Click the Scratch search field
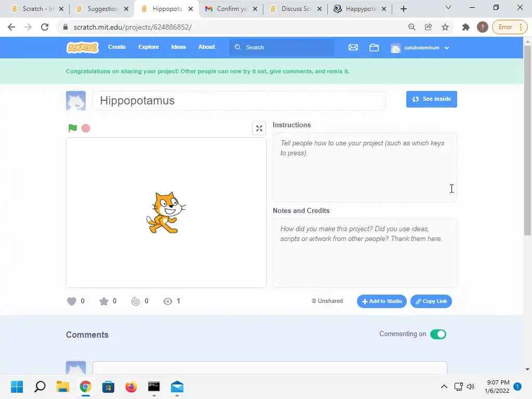This screenshot has width=532, height=399. tap(282, 47)
